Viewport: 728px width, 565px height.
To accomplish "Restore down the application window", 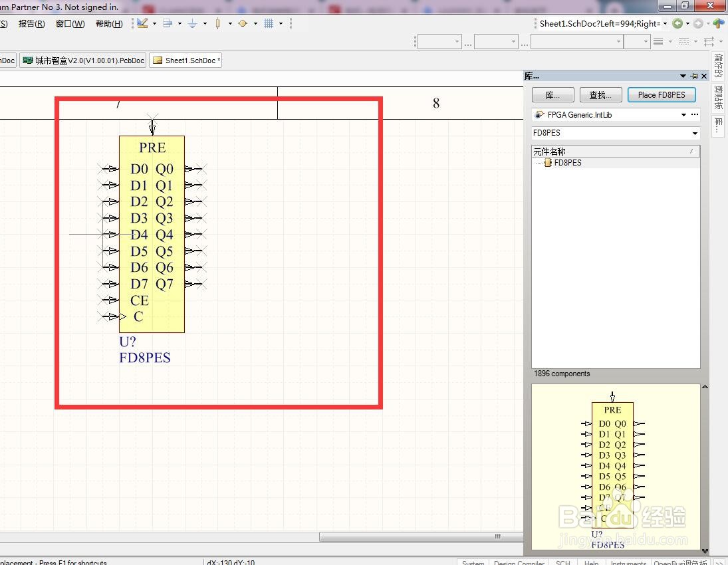I will tap(685, 5).
